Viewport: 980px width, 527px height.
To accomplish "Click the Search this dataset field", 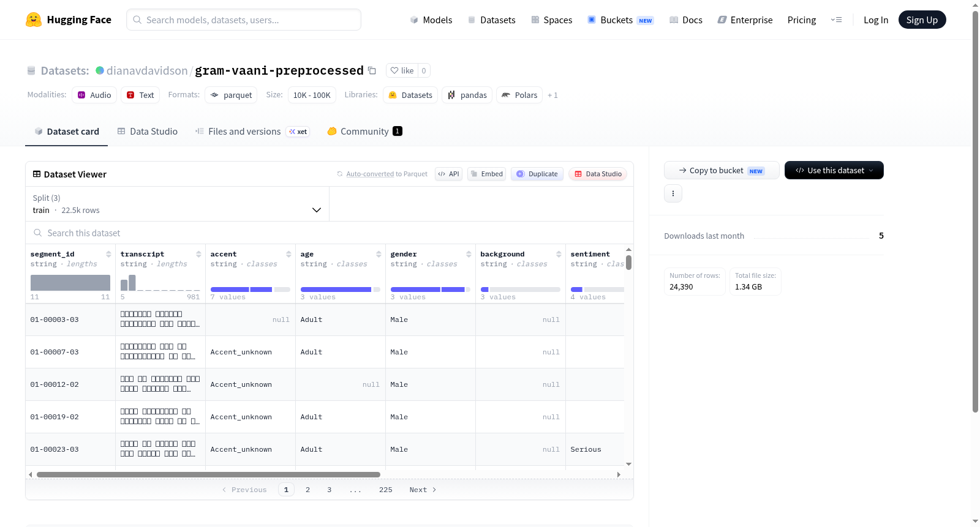I will 330,233.
